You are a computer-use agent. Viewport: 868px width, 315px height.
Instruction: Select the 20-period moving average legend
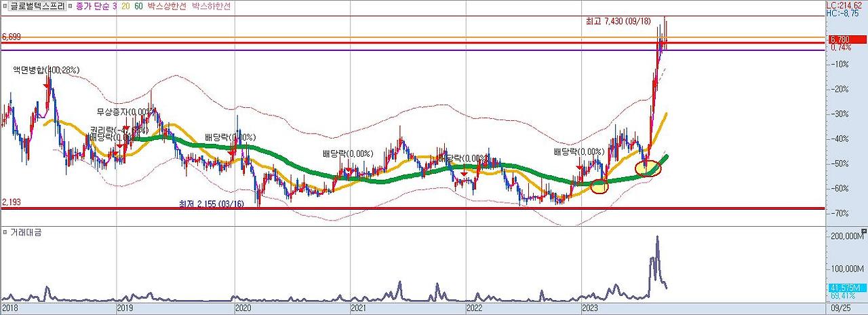point(126,5)
